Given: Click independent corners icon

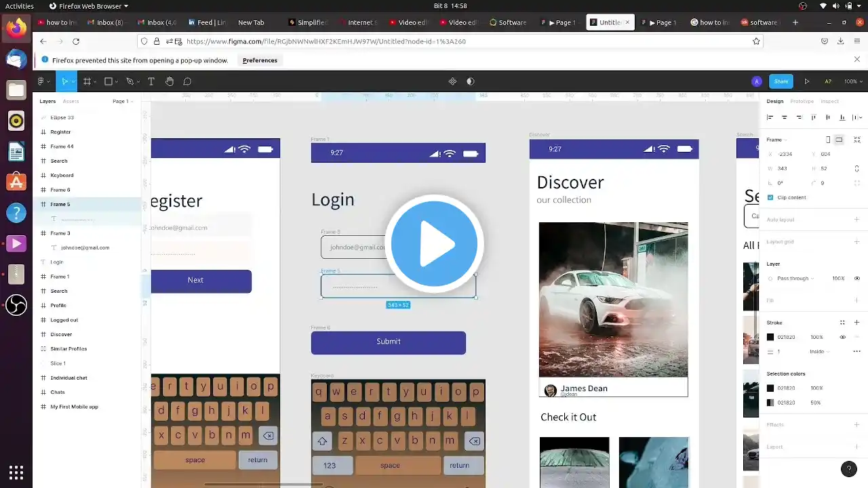Looking at the screenshot, I should point(857,183).
